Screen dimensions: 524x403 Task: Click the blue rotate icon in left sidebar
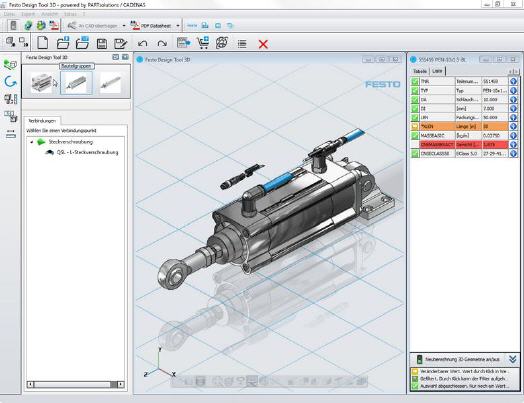10,82
